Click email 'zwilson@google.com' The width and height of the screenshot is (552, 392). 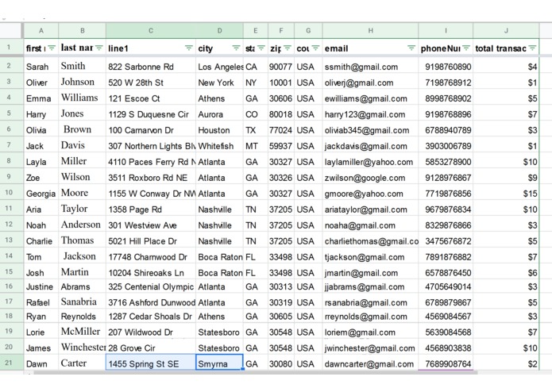(370, 178)
